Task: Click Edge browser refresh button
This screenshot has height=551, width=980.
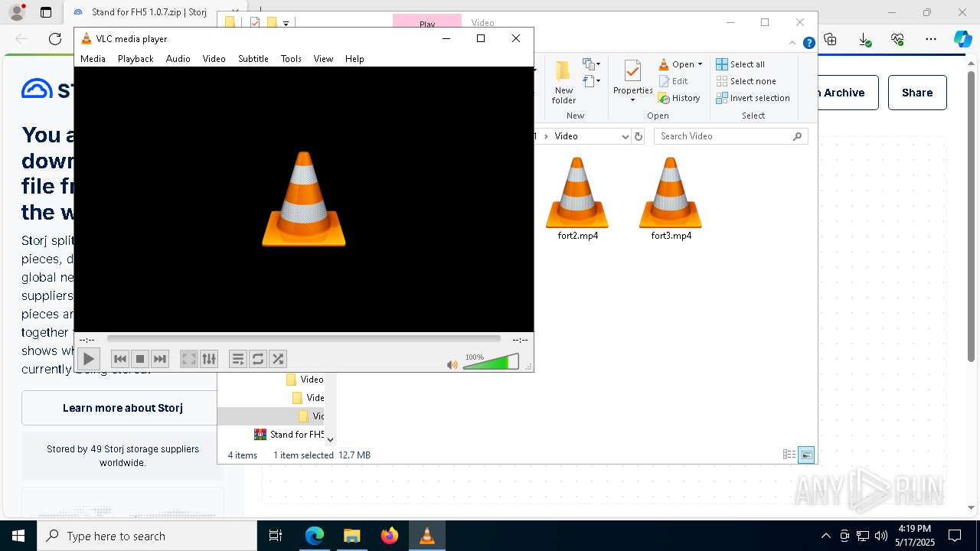Action: (55, 39)
